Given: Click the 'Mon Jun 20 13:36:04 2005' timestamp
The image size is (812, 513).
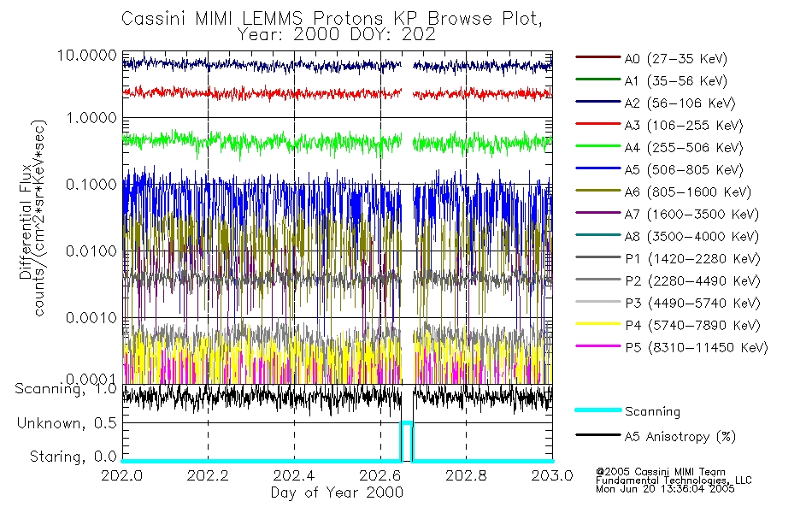Looking at the screenshot, I should pos(665,489).
